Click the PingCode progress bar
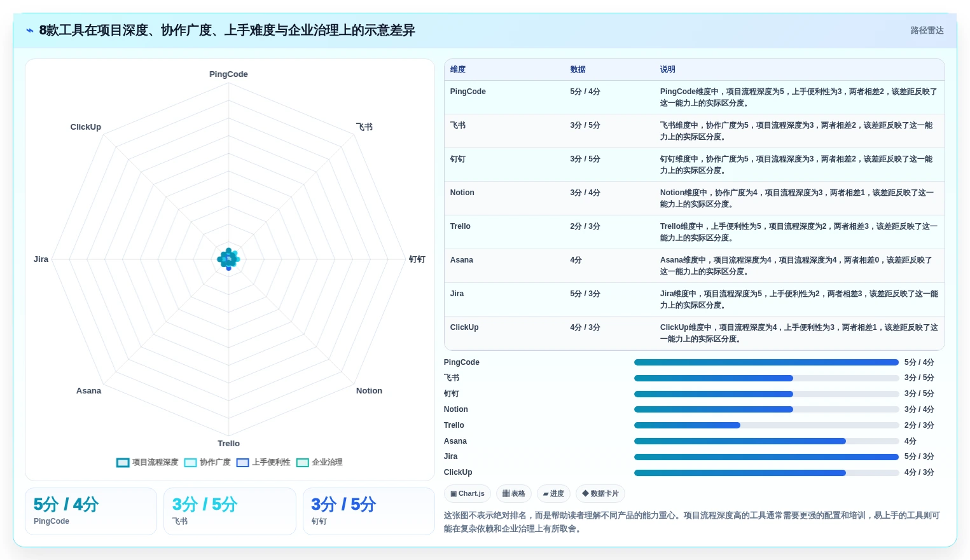Viewport: 970px width, 560px height. [x=766, y=362]
